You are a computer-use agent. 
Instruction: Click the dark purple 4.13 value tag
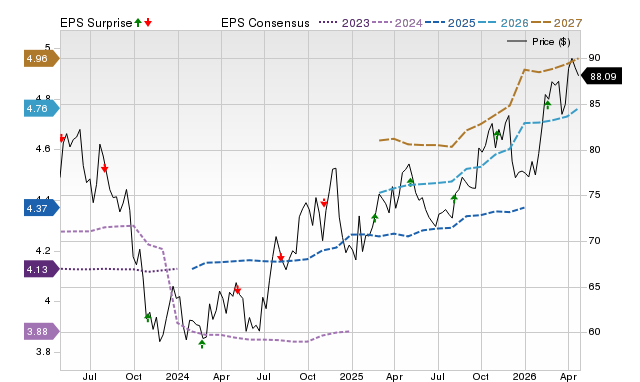point(41,269)
